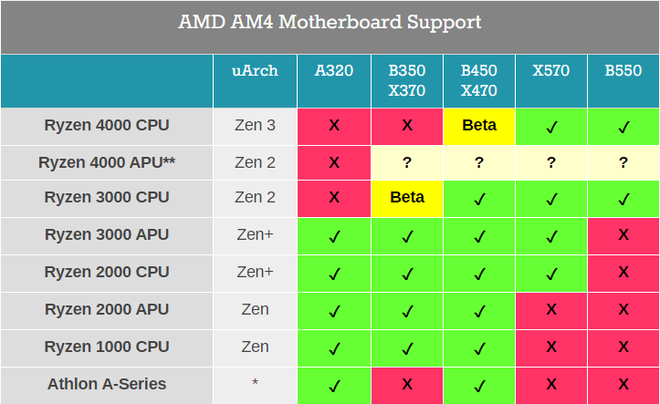Click the checkmark for Ryzen 4000 CPU on X570
The width and height of the screenshot is (660, 404).
coord(551,126)
